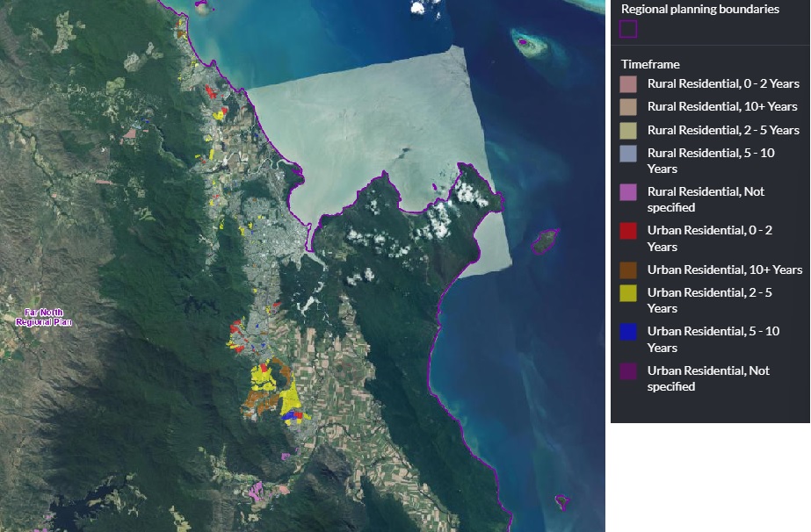Image resolution: width=811 pixels, height=532 pixels.
Task: Select the Rural Residential Not specified swatch
Action: click(628, 191)
